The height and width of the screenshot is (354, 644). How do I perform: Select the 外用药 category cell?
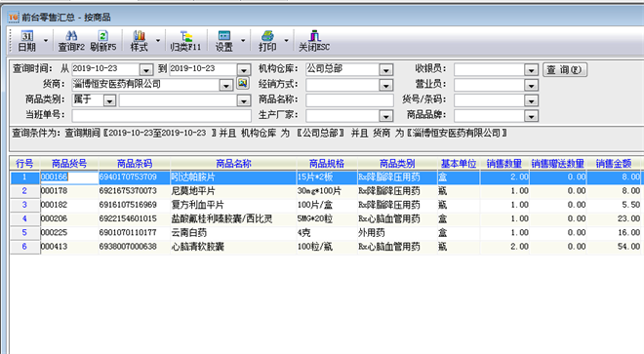[x=397, y=233]
